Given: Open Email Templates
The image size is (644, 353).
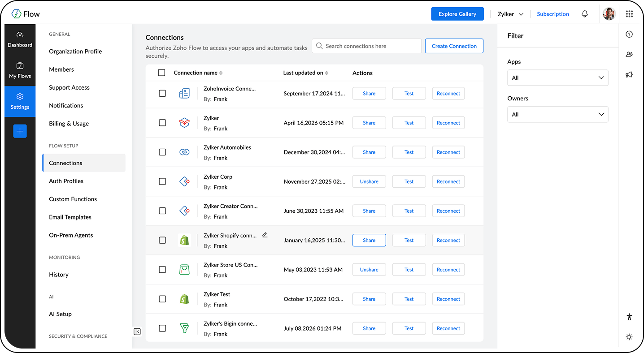Looking at the screenshot, I should coord(70,217).
